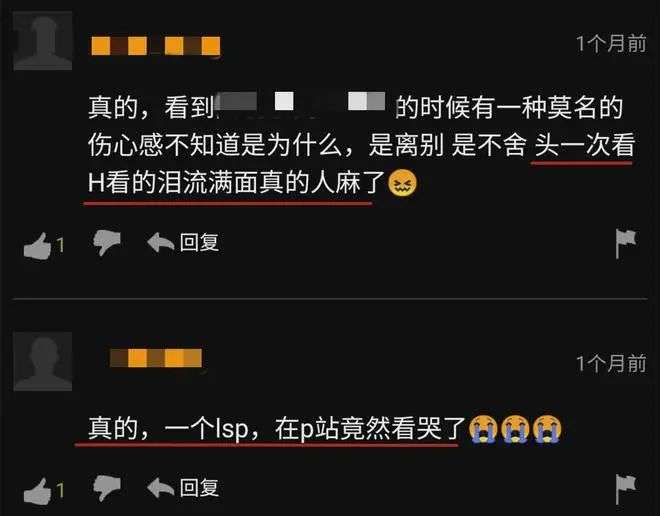660x516 pixels.
Task: Open the second commenter's pixelated username
Action: [156, 358]
